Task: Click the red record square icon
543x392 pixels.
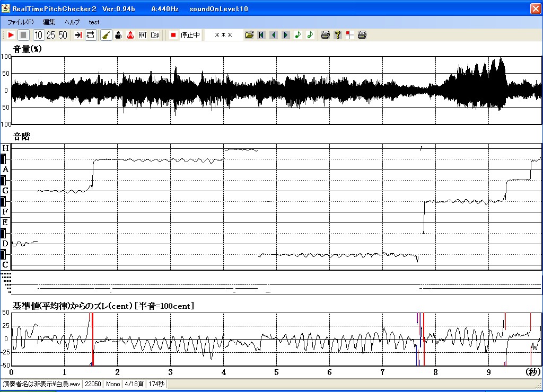Action: point(173,35)
